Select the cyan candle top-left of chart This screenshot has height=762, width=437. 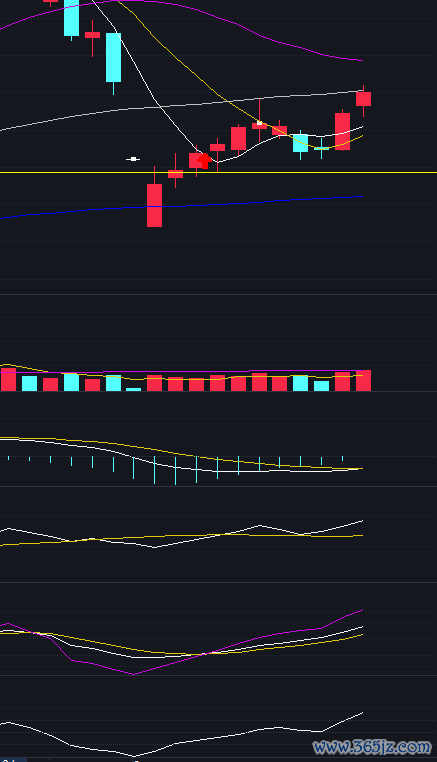[71, 18]
